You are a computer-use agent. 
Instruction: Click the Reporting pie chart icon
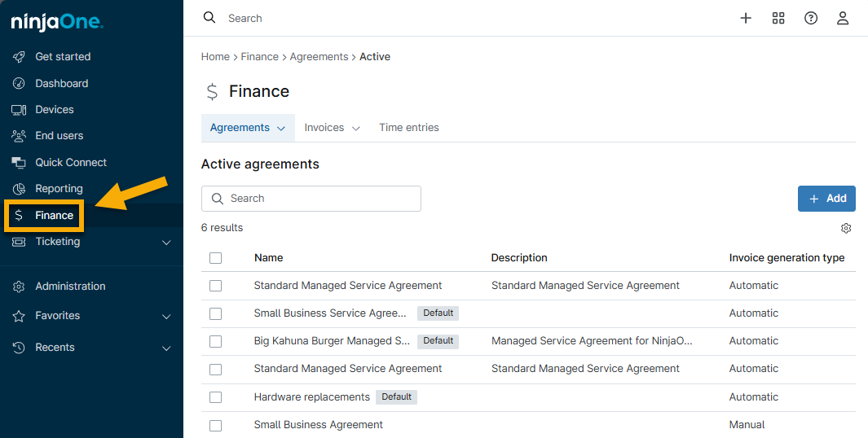(19, 189)
